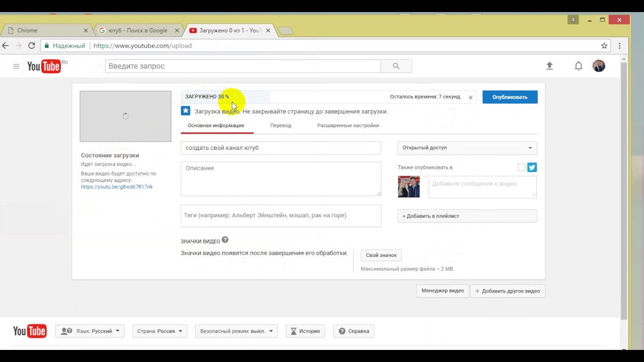Viewport: 644px width, 362px height.
Task: Click the Справка help button in the footer
Action: (x=354, y=331)
